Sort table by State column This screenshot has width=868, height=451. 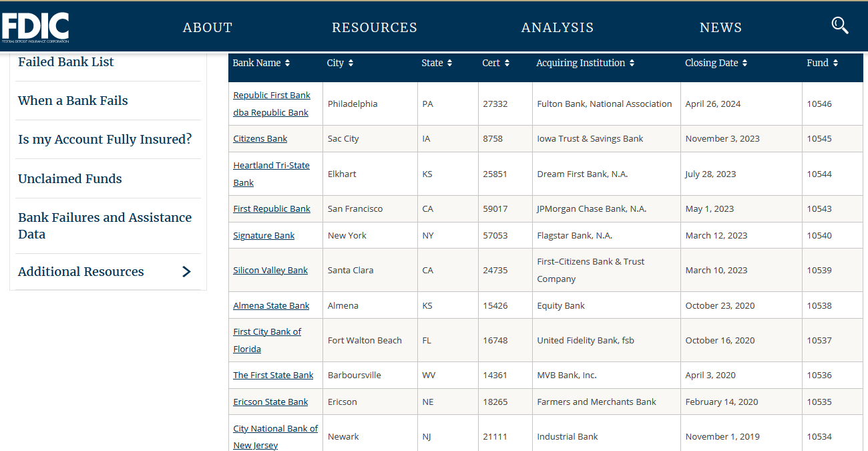(x=437, y=63)
